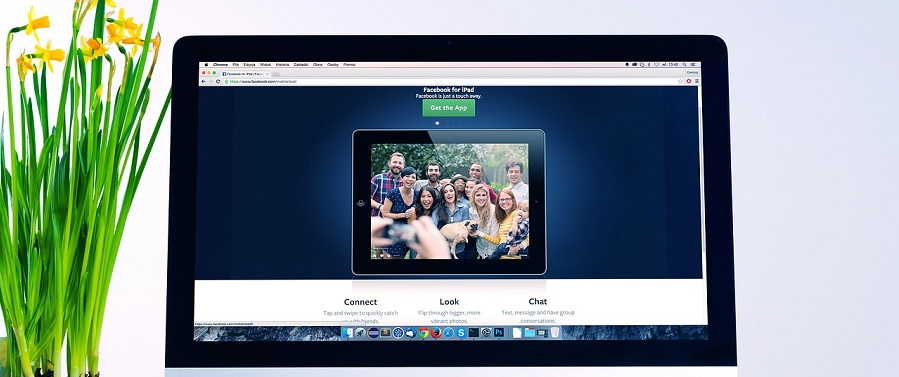Image resolution: width=899 pixels, height=377 pixels.
Task: Click the red Adblock extension icon
Action: coord(689,81)
